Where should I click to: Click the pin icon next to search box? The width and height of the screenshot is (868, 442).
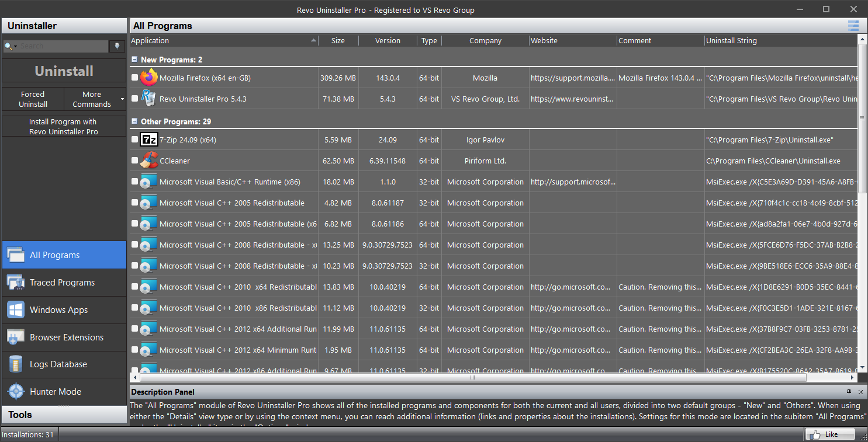[x=117, y=46]
